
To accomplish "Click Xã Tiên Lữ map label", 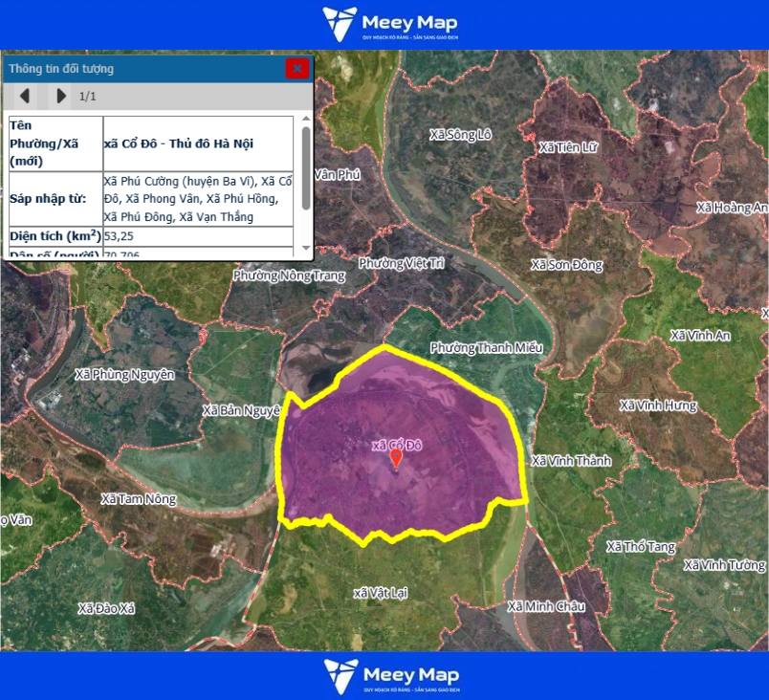I will coord(567,147).
